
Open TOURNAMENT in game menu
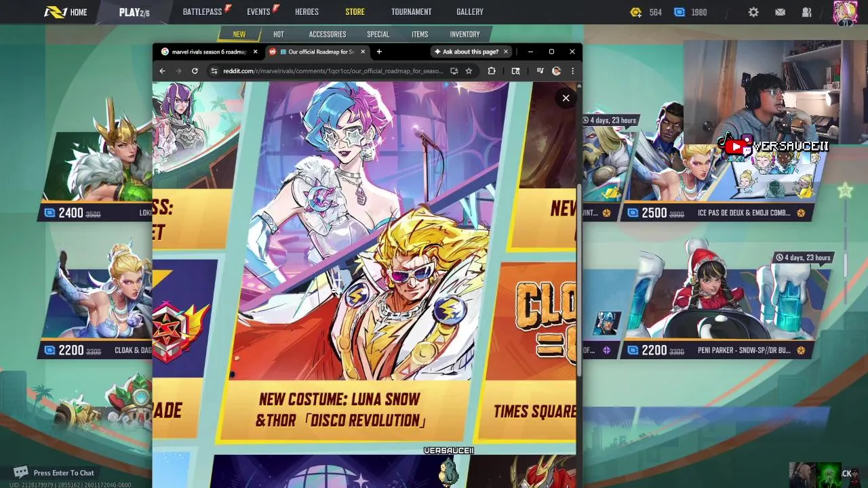(x=411, y=12)
